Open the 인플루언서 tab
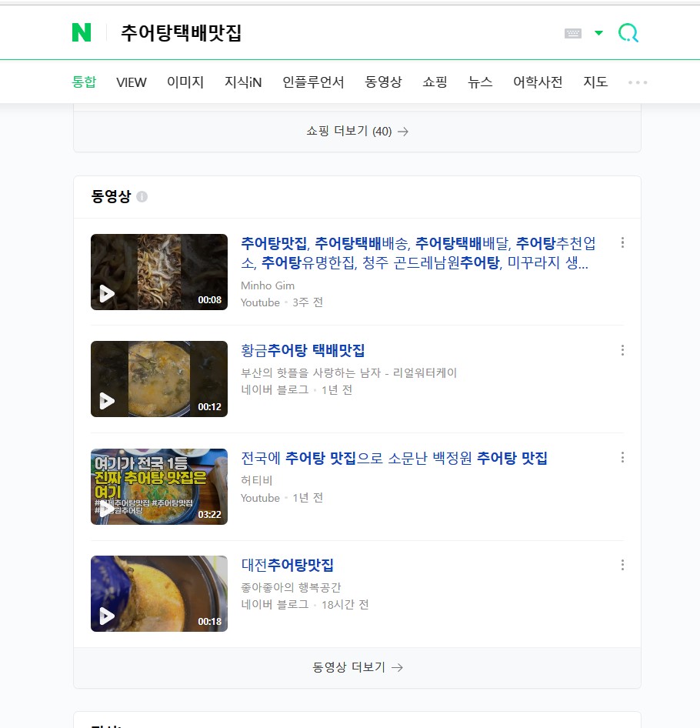Viewport: 700px width, 728px height. pos(313,82)
